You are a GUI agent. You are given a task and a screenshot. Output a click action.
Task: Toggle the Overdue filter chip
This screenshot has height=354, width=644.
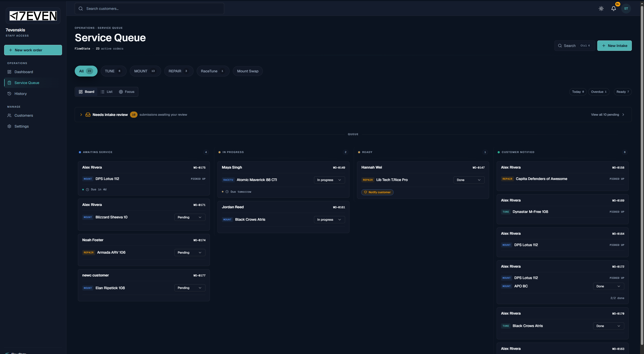click(x=599, y=92)
